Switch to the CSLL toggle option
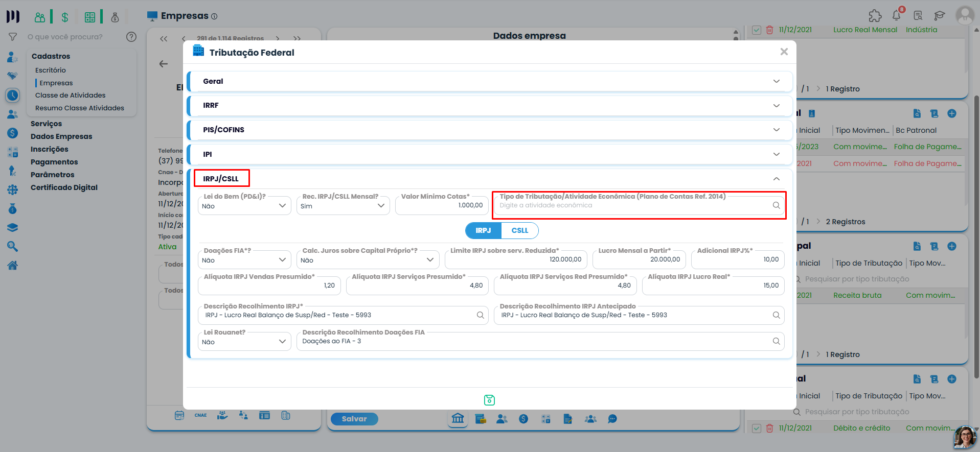Image resolution: width=980 pixels, height=452 pixels. point(520,230)
